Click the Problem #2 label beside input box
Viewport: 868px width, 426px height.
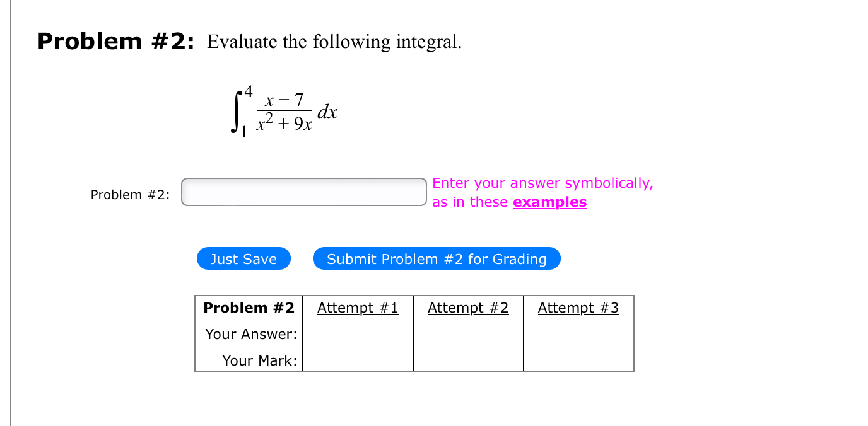(x=131, y=195)
